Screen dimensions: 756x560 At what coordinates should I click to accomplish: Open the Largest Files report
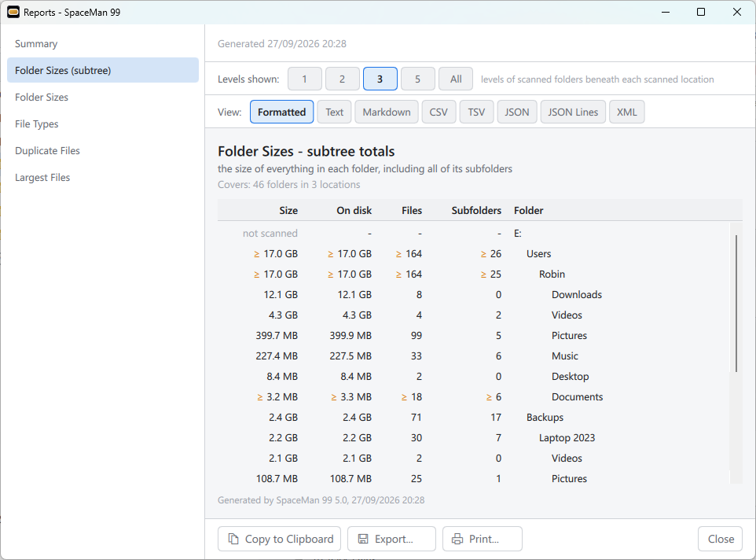click(x=103, y=178)
